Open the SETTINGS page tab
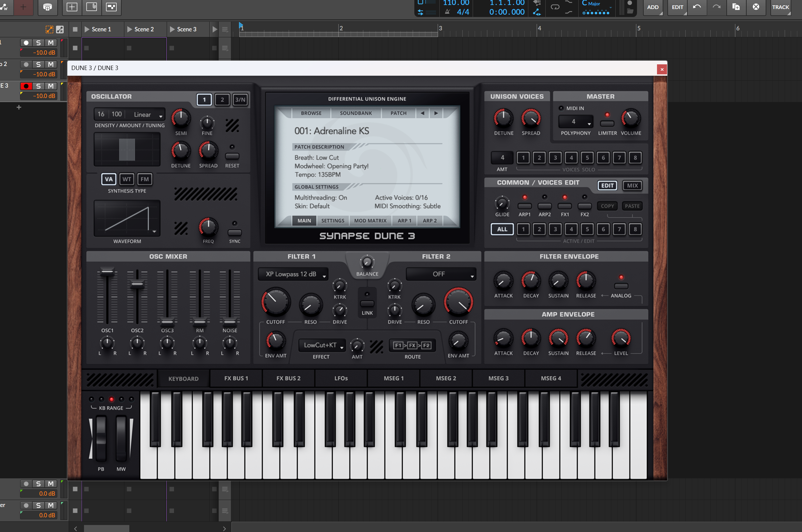 tap(332, 221)
